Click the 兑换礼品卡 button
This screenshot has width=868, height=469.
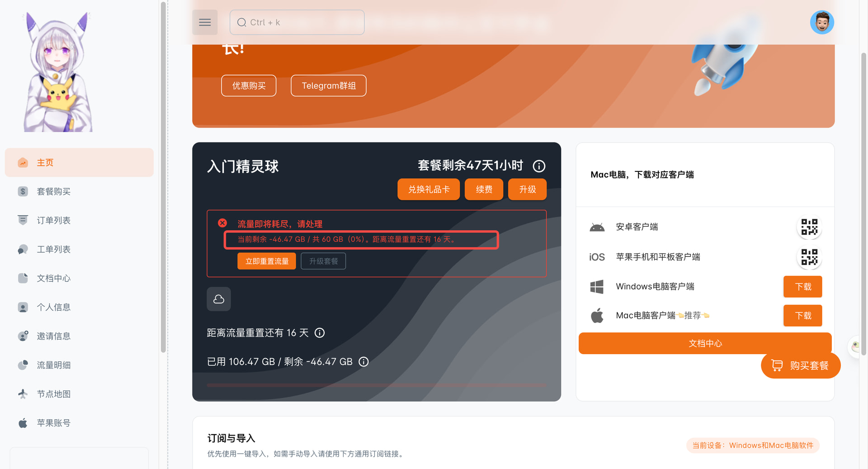(429, 189)
